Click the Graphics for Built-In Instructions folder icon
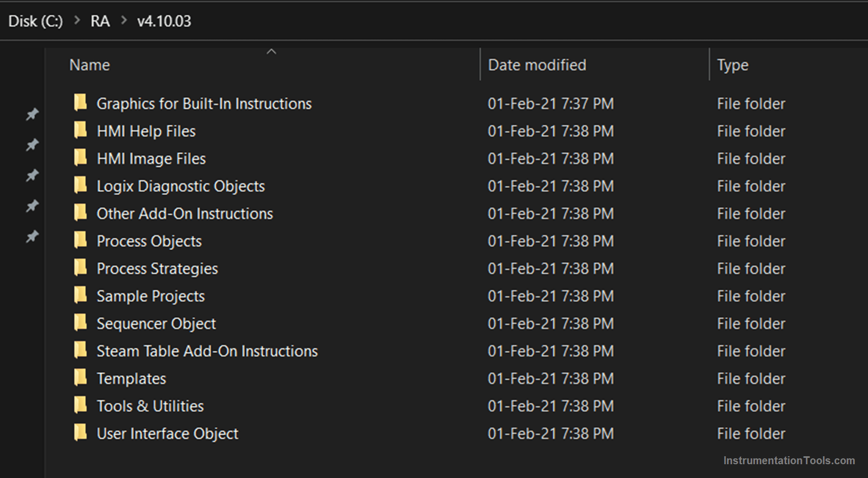Screen dimensions: 868x478 [x=81, y=102]
